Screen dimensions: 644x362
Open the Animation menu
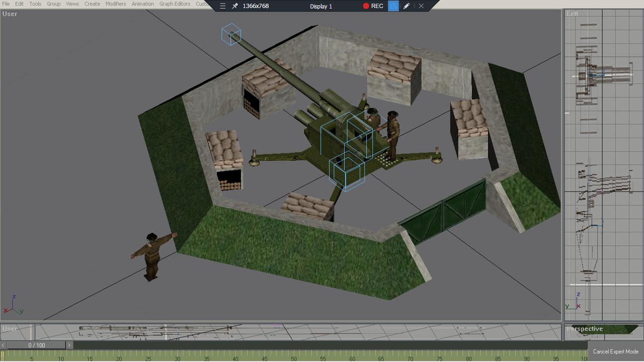click(143, 4)
